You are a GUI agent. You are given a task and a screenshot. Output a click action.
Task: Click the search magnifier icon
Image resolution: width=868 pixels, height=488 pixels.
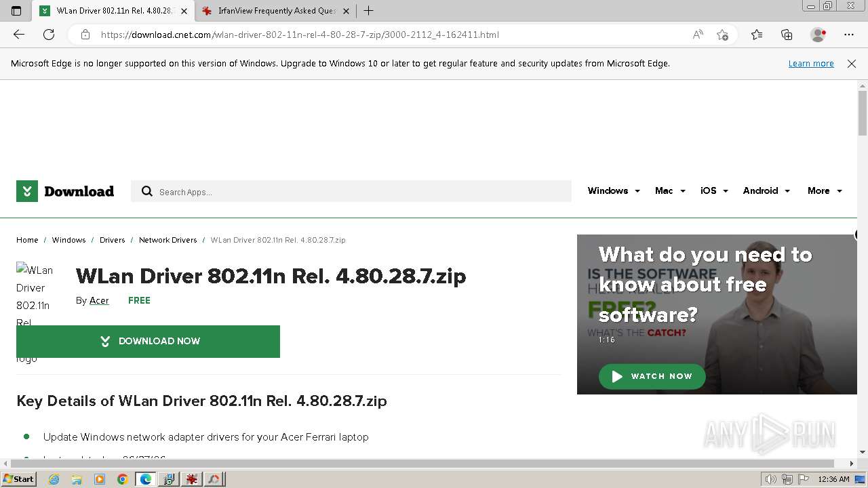coord(147,192)
